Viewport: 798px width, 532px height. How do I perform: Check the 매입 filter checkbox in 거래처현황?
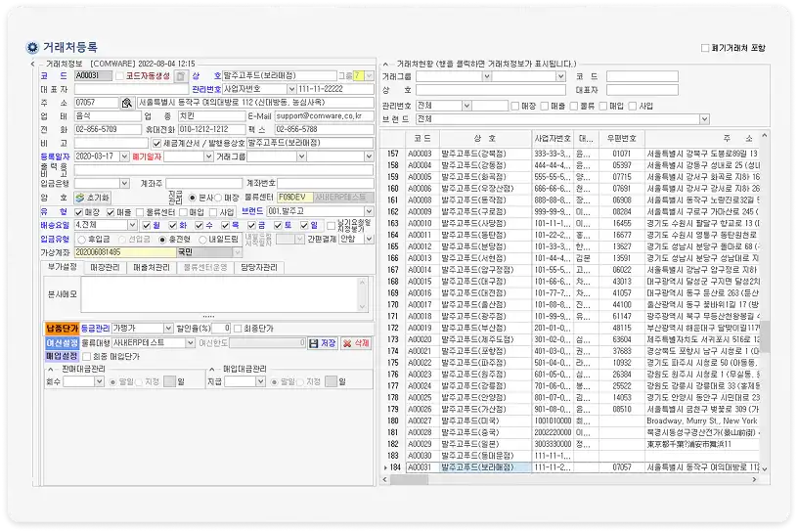pos(603,106)
